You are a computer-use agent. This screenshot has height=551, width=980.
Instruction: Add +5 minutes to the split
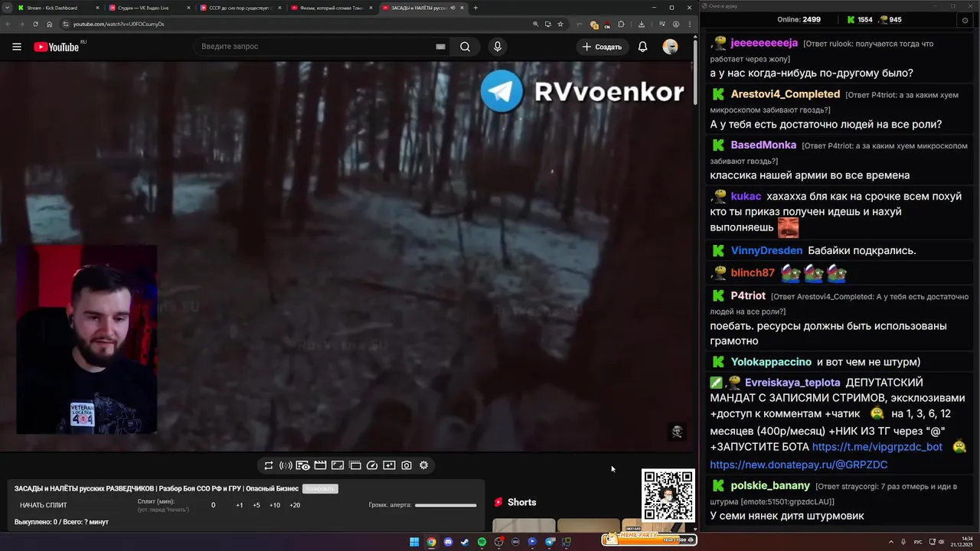pyautogui.click(x=256, y=505)
